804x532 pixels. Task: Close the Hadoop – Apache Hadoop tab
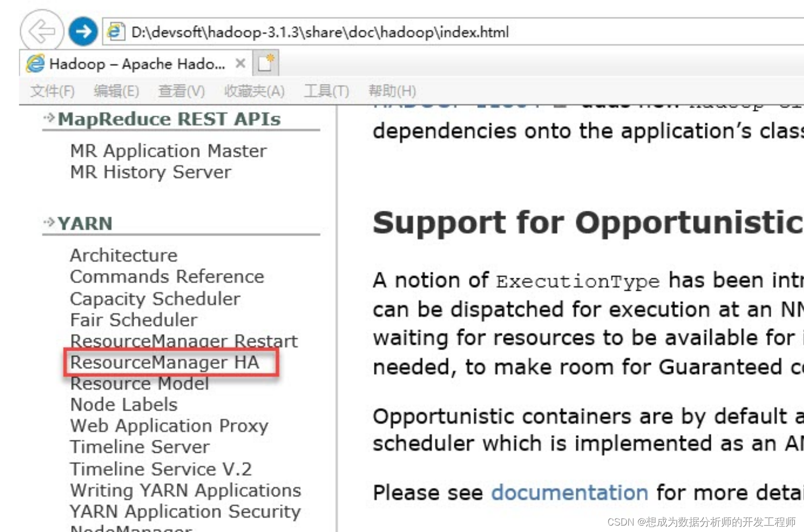click(x=241, y=63)
